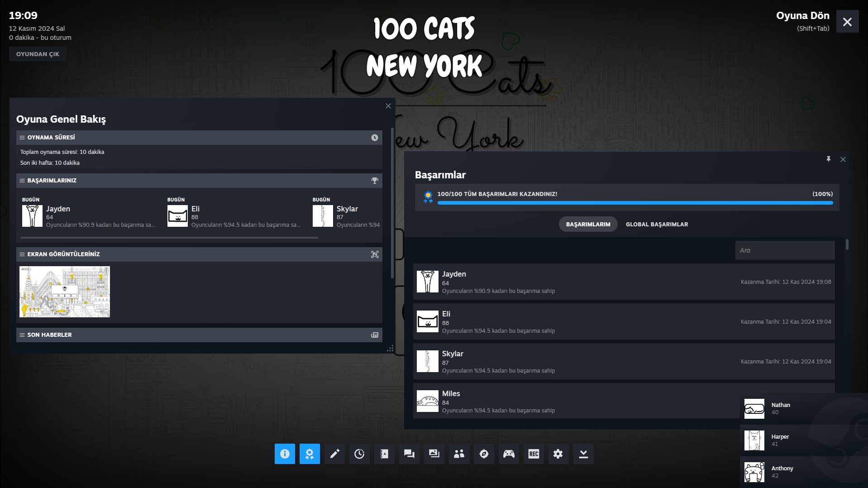Click the '(100%)' completion label
868x488 pixels.
[x=822, y=194]
